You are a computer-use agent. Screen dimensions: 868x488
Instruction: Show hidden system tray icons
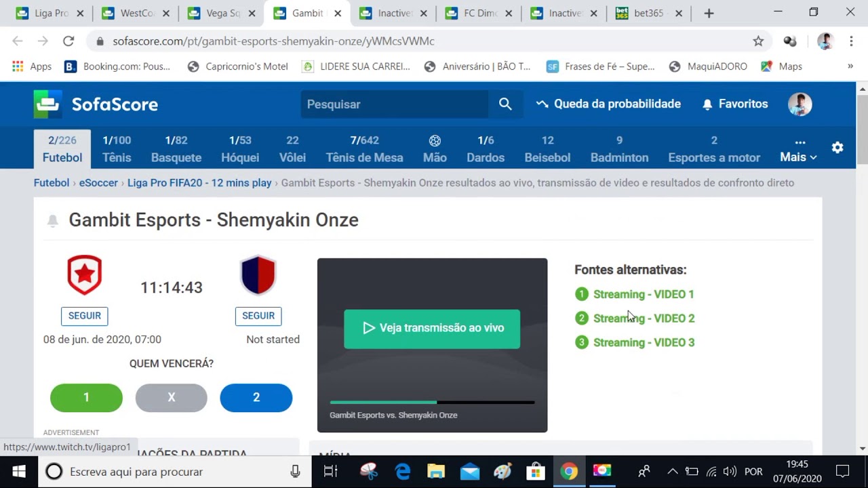(x=672, y=472)
